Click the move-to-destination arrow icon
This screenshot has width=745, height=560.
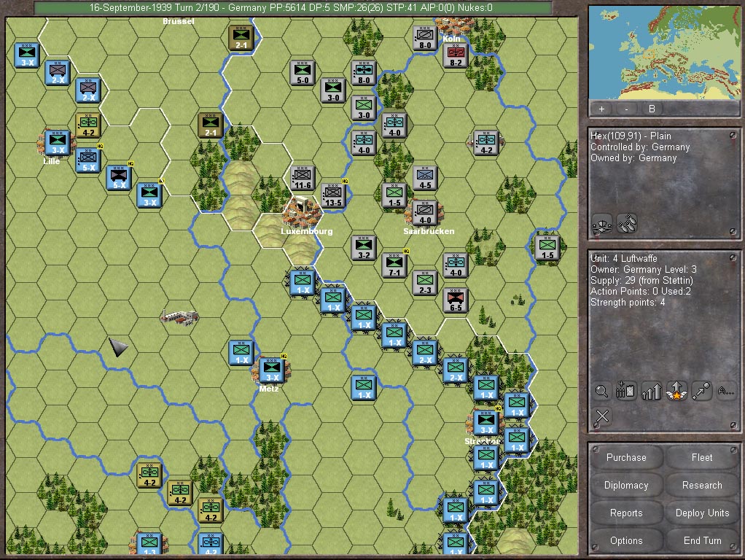[701, 392]
